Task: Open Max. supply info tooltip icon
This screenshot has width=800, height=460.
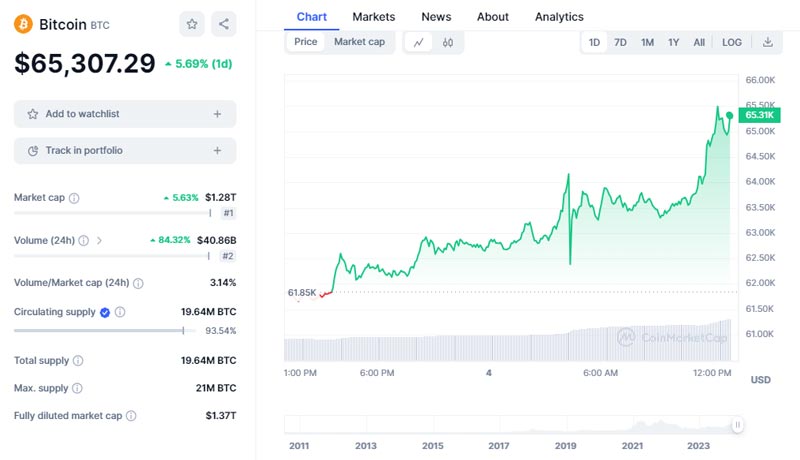Action: 77,388
